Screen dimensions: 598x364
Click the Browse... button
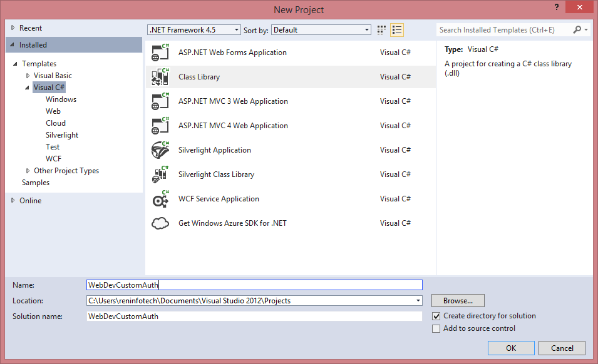(x=458, y=301)
